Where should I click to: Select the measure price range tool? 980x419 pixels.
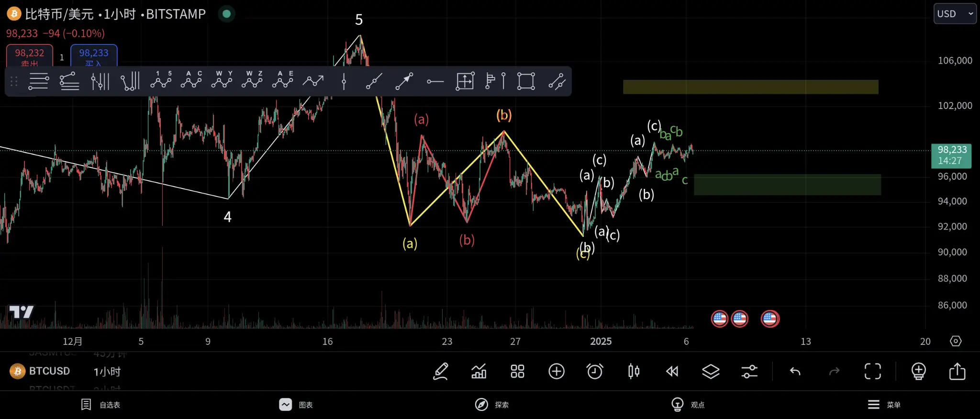pyautogui.click(x=465, y=81)
